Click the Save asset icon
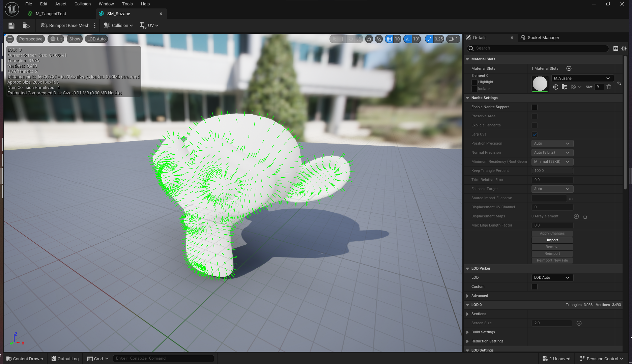The height and width of the screenshot is (364, 632). (11, 26)
